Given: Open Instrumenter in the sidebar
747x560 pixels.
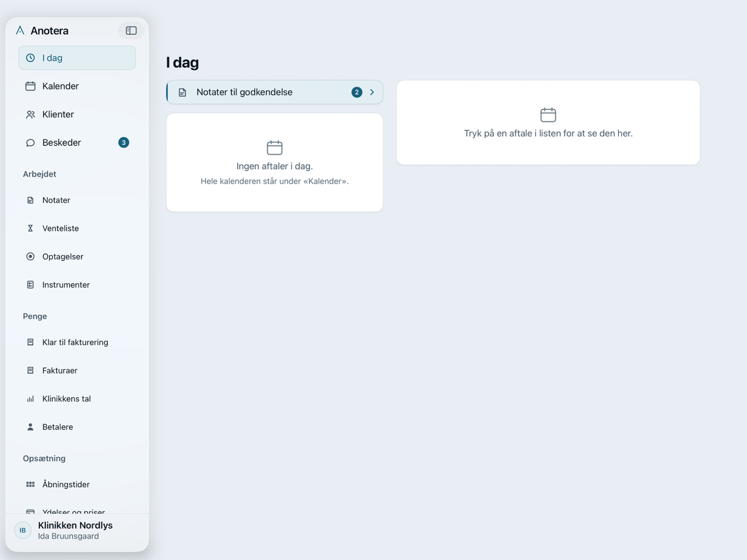Looking at the screenshot, I should point(77,285).
